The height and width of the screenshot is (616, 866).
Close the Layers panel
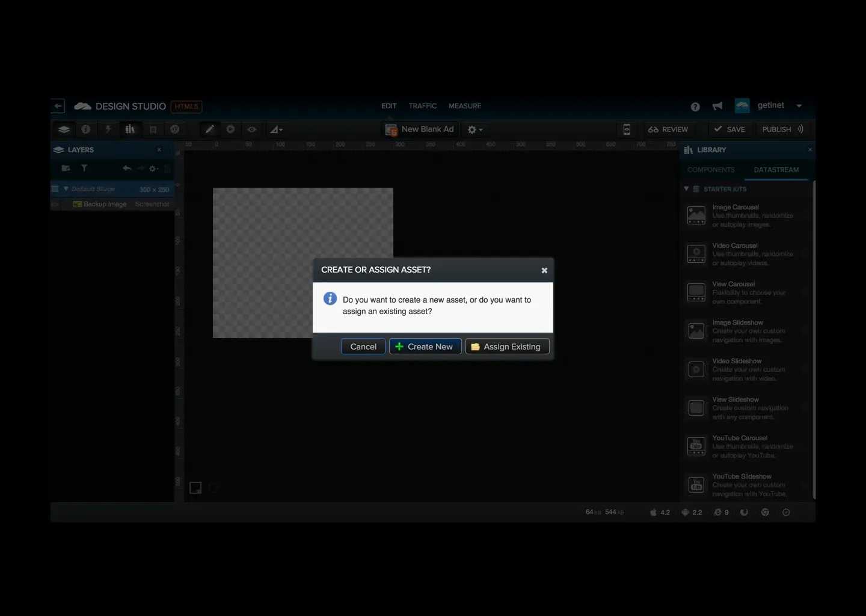159,150
